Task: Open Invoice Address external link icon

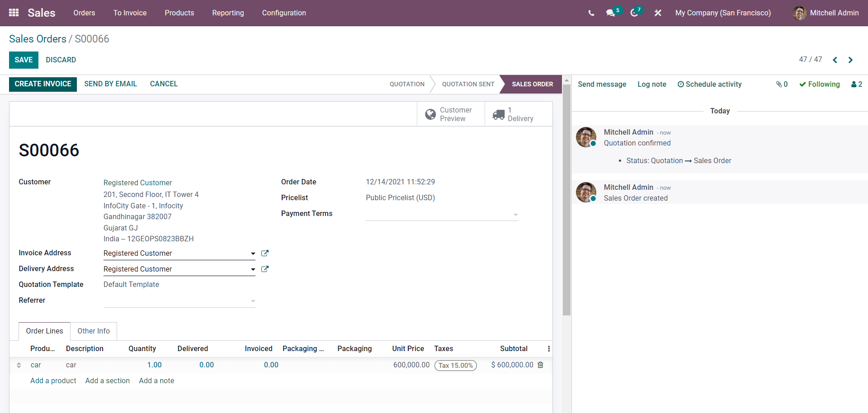Action: [x=265, y=253]
